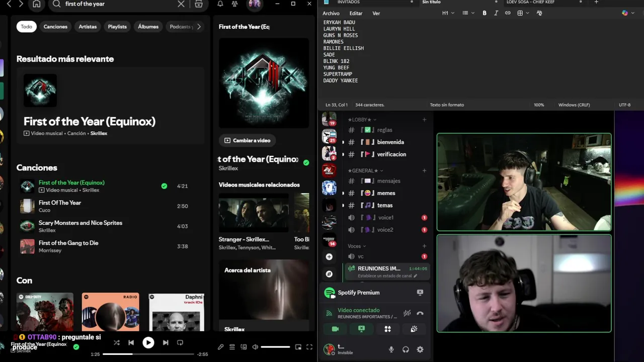Select the Todo filter chip
644x362 pixels.
coord(26,27)
